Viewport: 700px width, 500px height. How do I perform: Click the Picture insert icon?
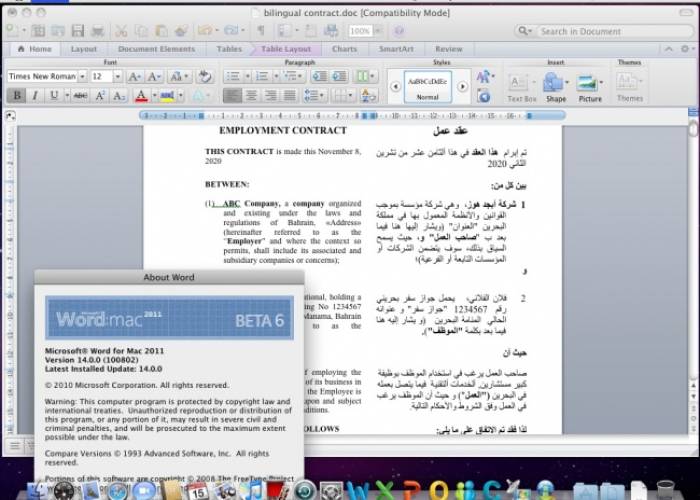[590, 88]
